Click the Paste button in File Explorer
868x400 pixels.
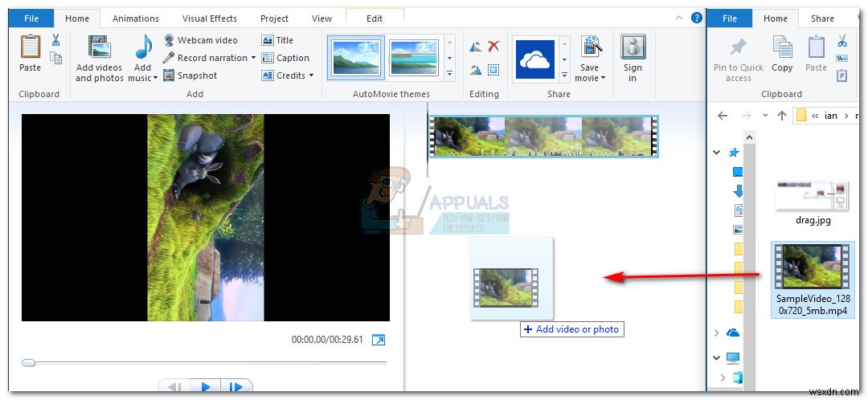(x=816, y=54)
